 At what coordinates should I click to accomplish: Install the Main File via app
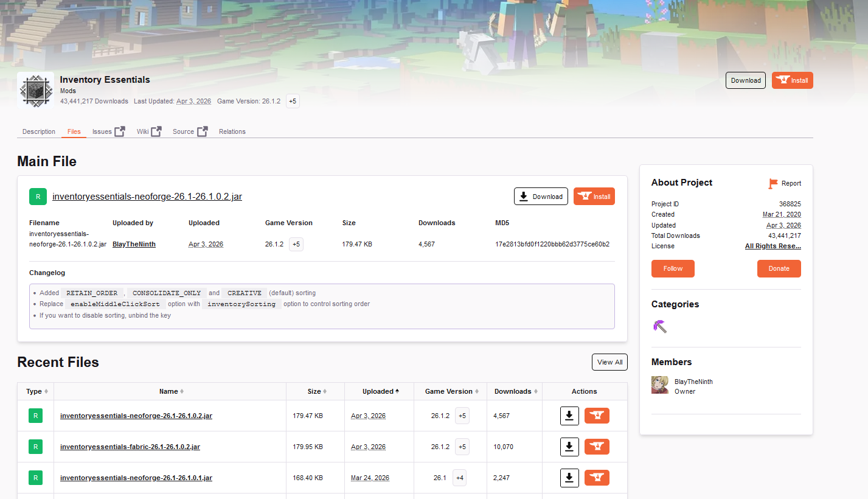[x=594, y=197]
